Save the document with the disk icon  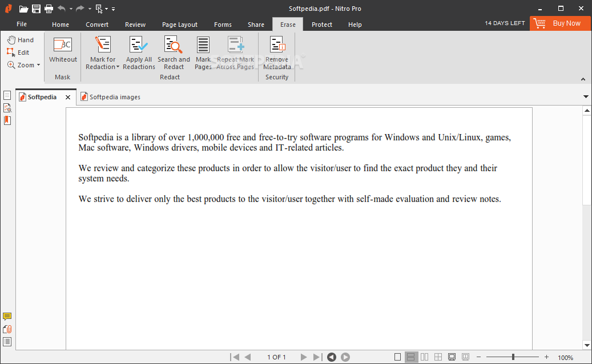36,9
